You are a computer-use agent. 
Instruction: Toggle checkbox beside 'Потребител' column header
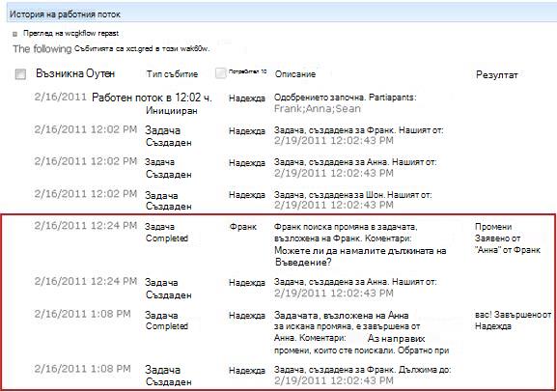coord(221,72)
